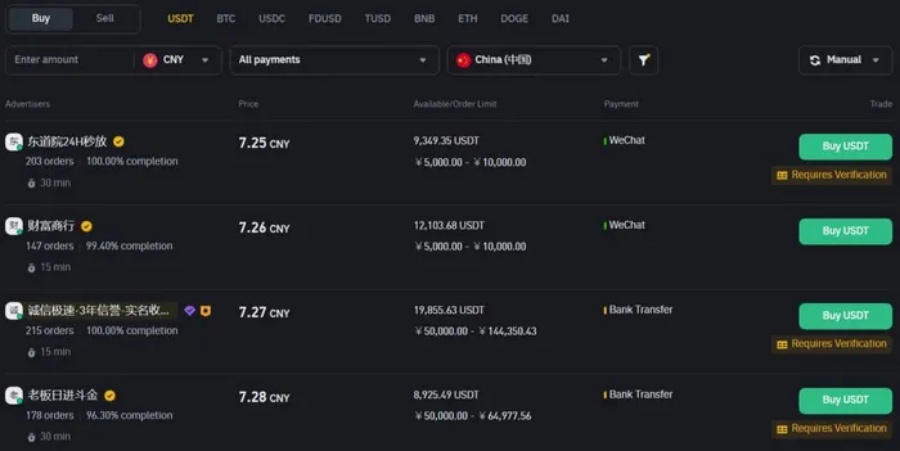This screenshot has height=451, width=900.
Task: Click verified badge next to 老板日进斗金
Action: point(110,395)
